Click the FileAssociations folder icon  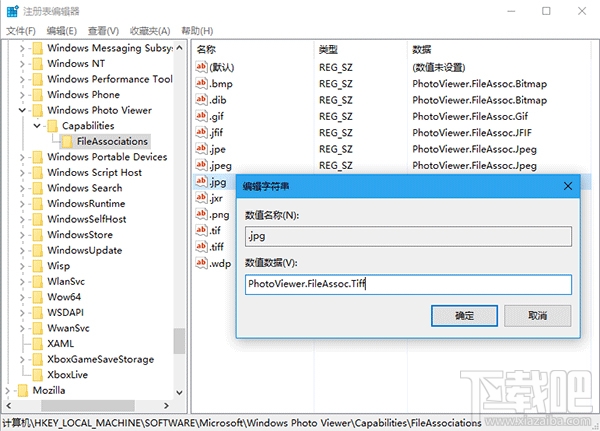tap(67, 142)
